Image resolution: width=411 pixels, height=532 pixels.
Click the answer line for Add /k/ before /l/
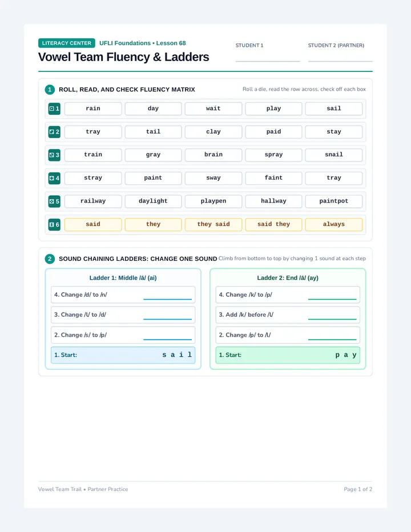click(332, 319)
